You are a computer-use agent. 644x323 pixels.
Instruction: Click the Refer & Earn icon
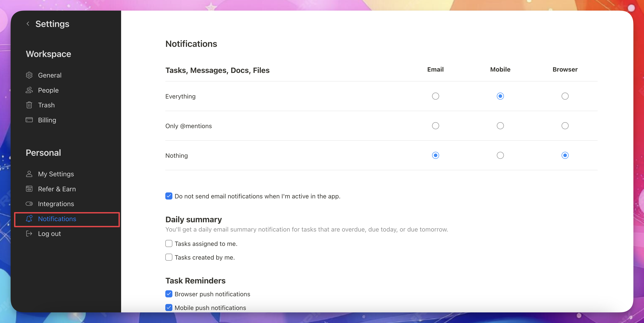tap(29, 189)
